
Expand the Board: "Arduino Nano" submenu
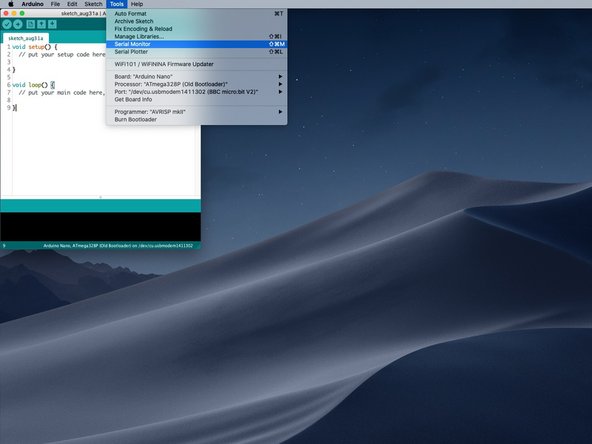tap(196, 77)
